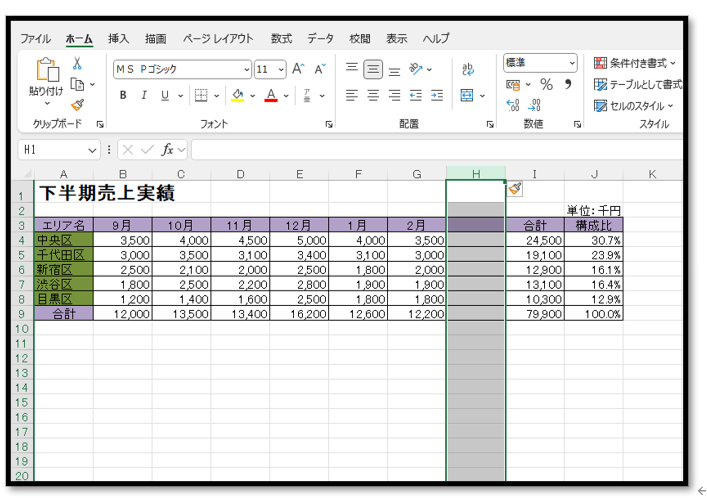Screen dimensions: 707x500
Task: Align cell content to middle
Action: click(373, 69)
